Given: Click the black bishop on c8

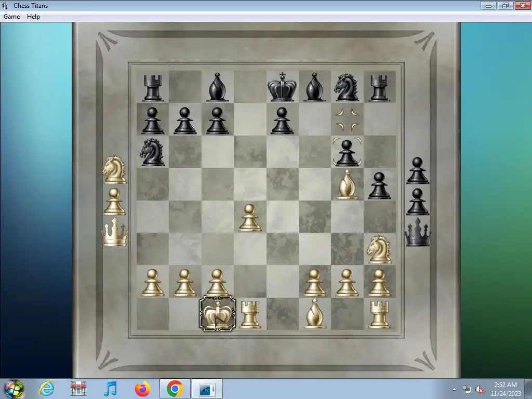Looking at the screenshot, I should click(x=217, y=87).
